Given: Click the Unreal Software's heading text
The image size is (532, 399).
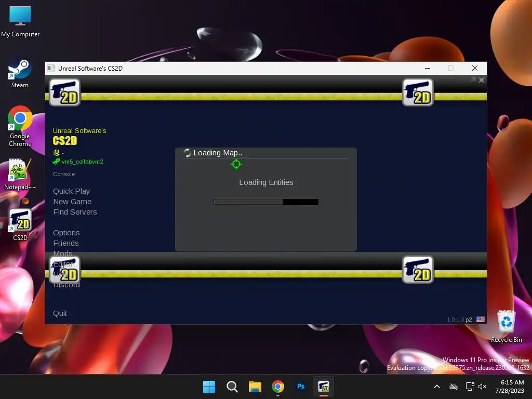Looking at the screenshot, I should pyautogui.click(x=79, y=130).
